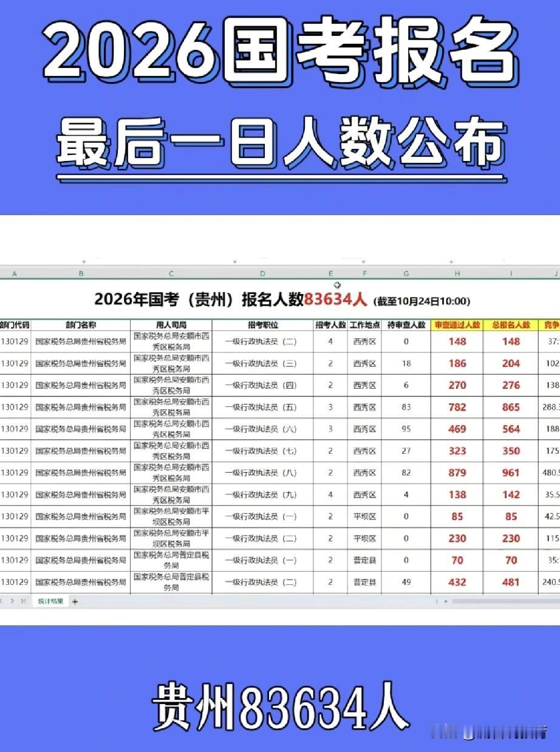The width and height of the screenshot is (560, 752).
Task: Click approved count cell 138
Action: (457, 494)
